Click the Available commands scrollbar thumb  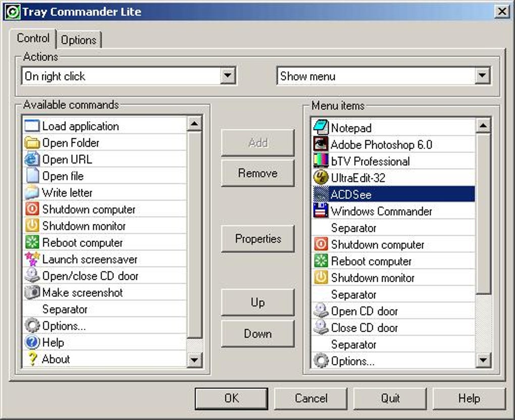tap(194, 235)
